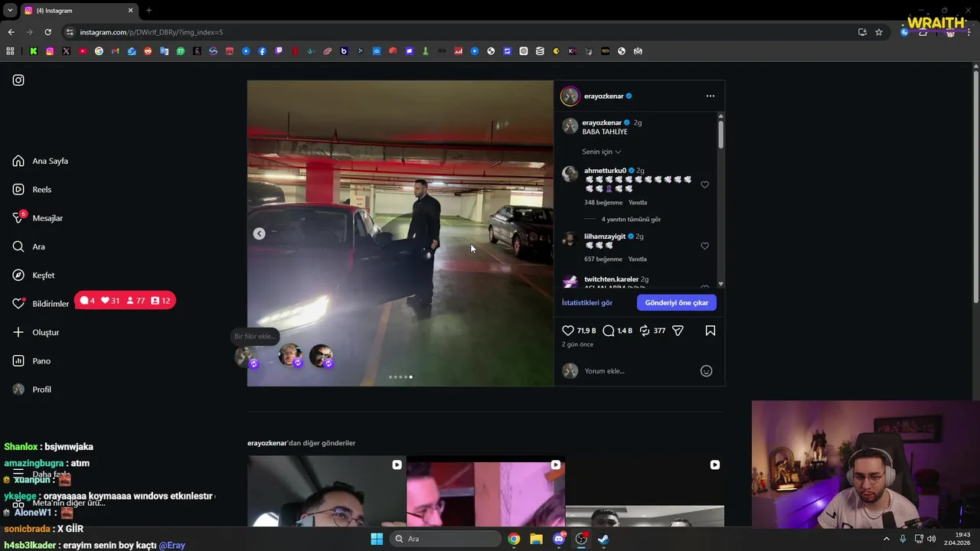Open Twitch bookmark in bookmarks bar
980x551 pixels.
pyautogui.click(x=279, y=51)
